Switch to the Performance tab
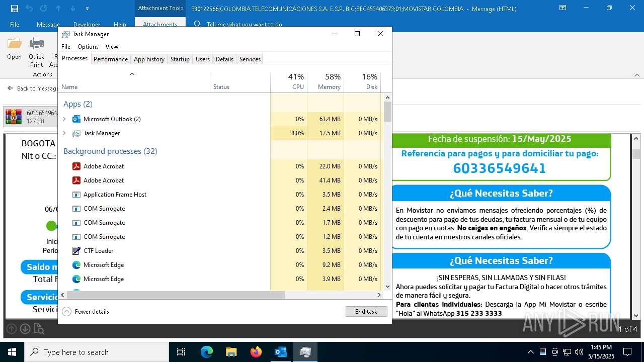Image resolution: width=644 pixels, height=362 pixels. [x=111, y=59]
